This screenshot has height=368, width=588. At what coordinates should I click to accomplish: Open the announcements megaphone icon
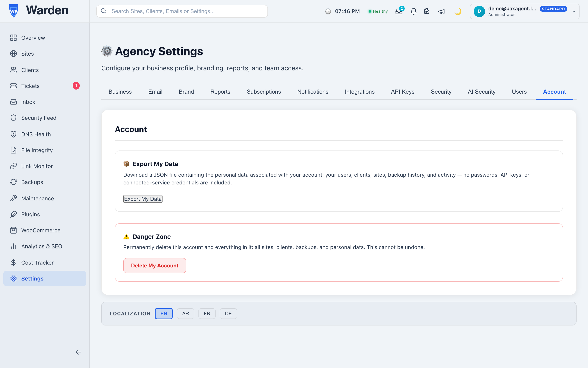[441, 11]
